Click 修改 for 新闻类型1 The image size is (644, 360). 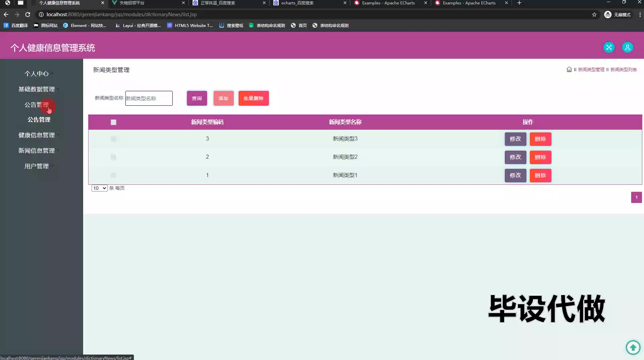(516, 175)
